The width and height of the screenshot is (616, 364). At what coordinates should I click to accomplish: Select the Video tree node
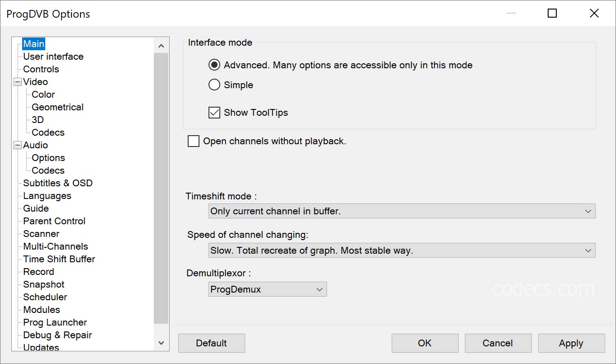[x=35, y=82]
